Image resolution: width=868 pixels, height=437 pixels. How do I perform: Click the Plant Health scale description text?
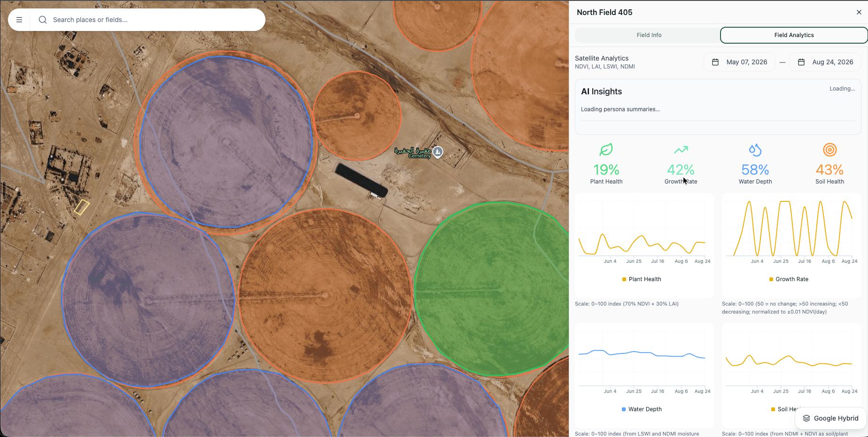pyautogui.click(x=627, y=304)
